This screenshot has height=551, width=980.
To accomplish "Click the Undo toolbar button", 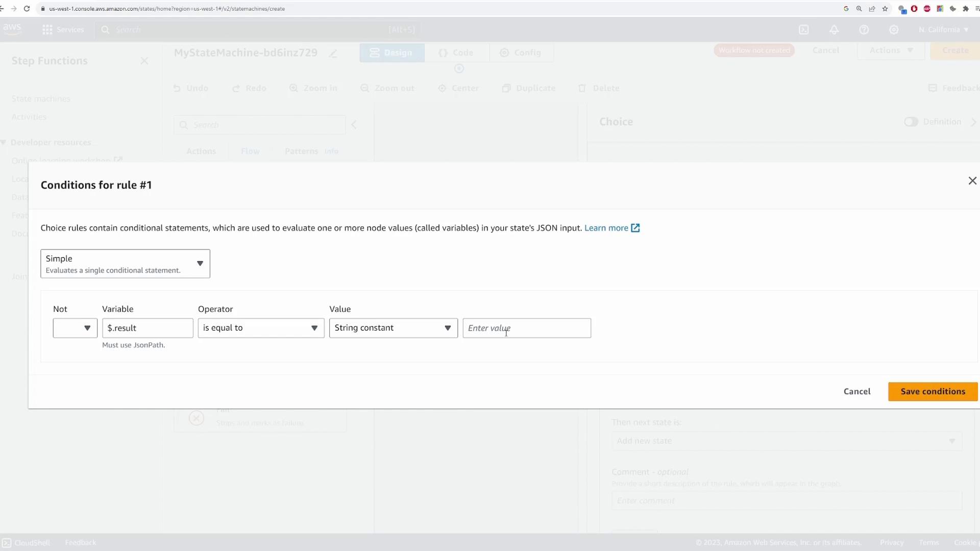I will click(x=191, y=88).
